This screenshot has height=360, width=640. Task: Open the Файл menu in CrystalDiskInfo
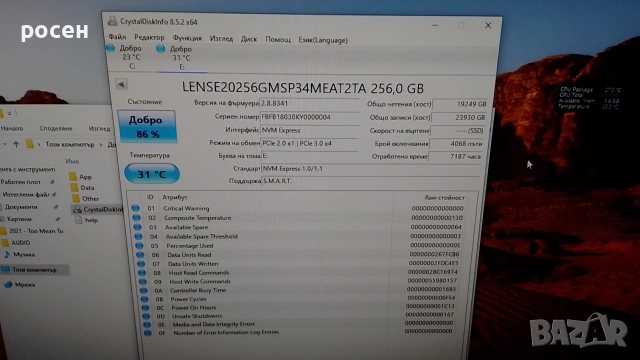pos(117,37)
